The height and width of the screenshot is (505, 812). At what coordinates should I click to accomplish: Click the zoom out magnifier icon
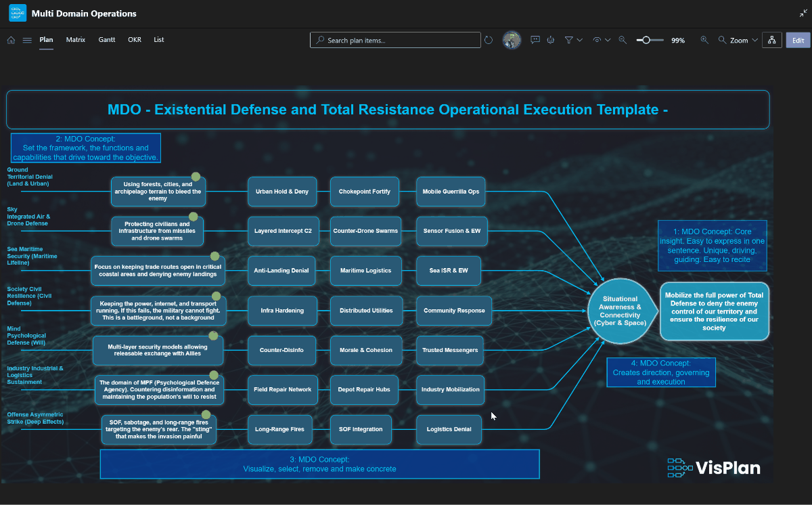point(623,40)
